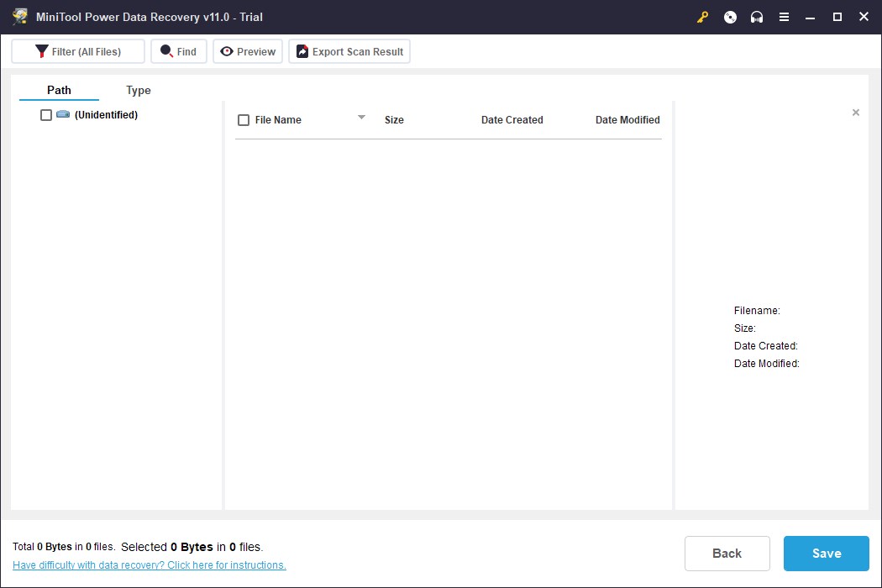The height and width of the screenshot is (588, 882).
Task: Open the bootable media disc icon
Action: pyautogui.click(x=730, y=17)
